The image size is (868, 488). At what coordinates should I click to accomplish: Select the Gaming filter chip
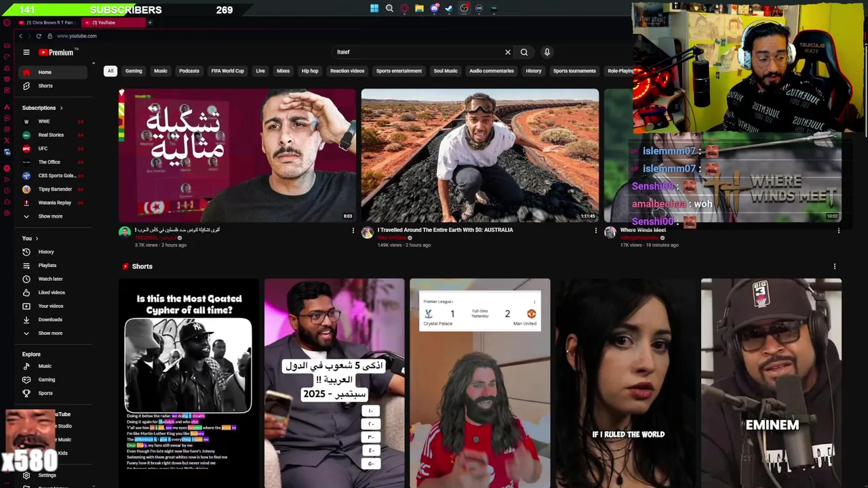134,71
